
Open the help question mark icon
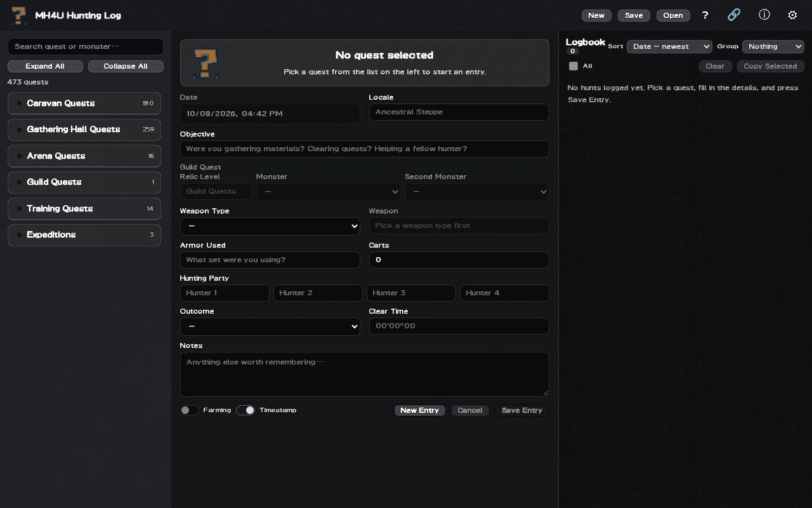[705, 15]
